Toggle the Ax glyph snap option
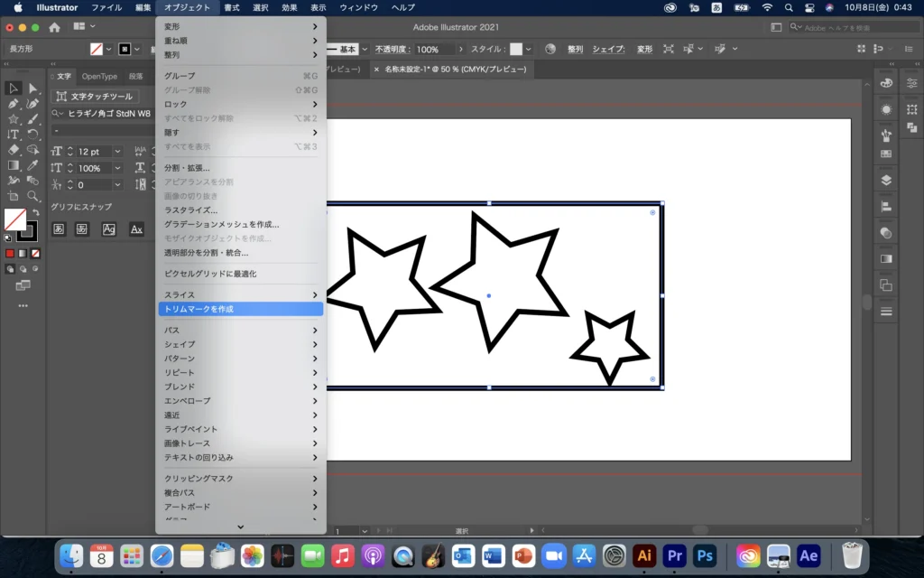 (136, 229)
